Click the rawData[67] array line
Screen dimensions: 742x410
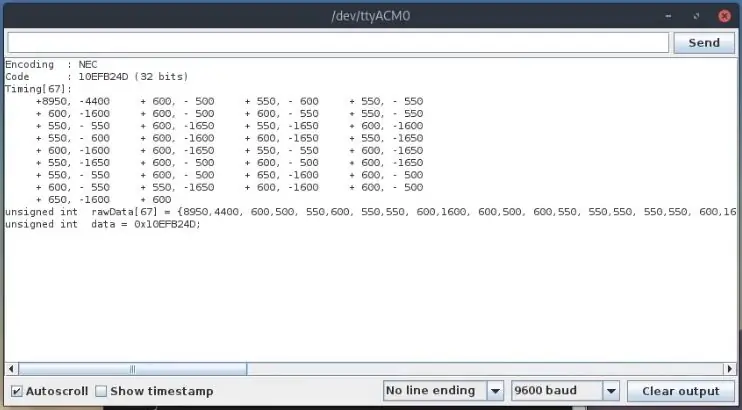pos(371,212)
